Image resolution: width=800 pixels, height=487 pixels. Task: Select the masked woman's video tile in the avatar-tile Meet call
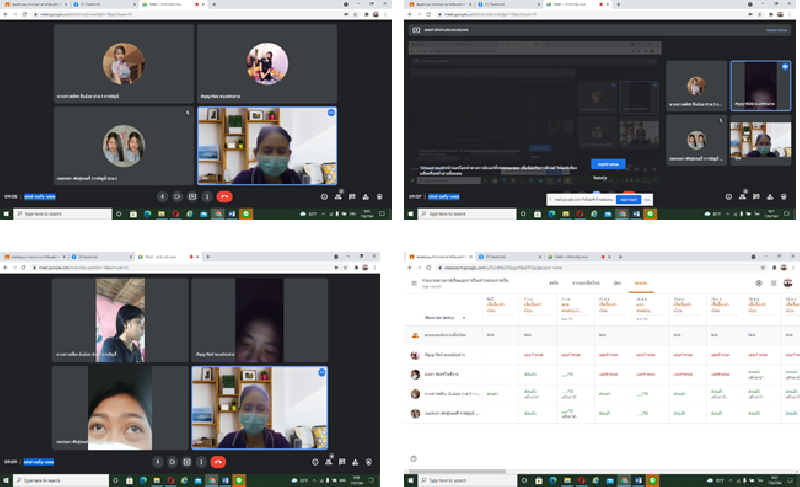point(266,144)
